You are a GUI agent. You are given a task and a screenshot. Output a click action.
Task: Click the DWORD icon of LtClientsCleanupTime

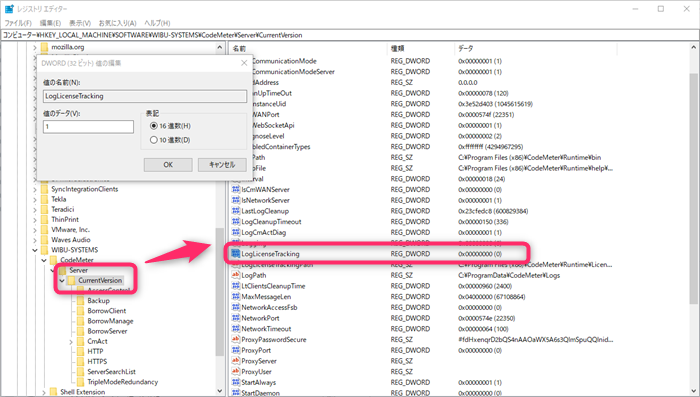236,286
